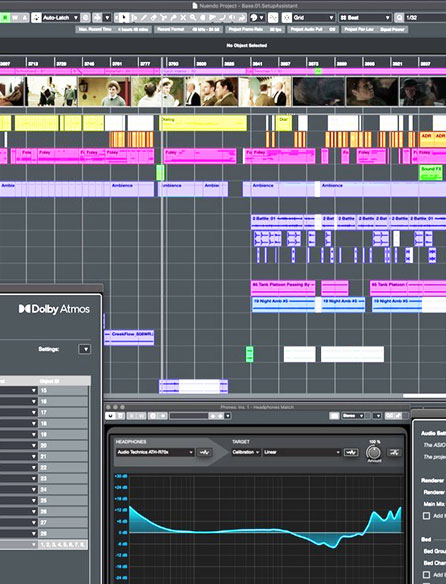The width and height of the screenshot is (446, 584).
Task: Select video thumbnail of boy in straw hat
Action: (105, 92)
